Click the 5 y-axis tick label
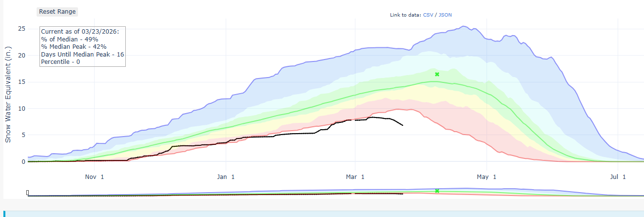Screen dimensions: 644x217 [22, 135]
